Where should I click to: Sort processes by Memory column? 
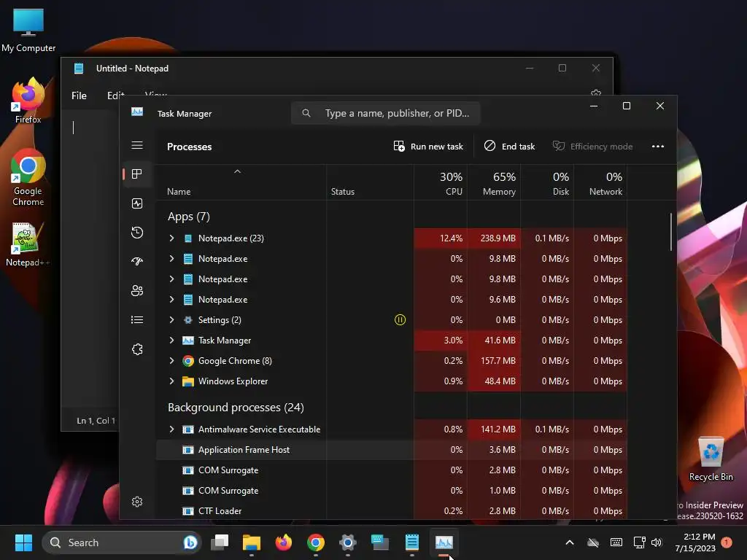pos(494,183)
